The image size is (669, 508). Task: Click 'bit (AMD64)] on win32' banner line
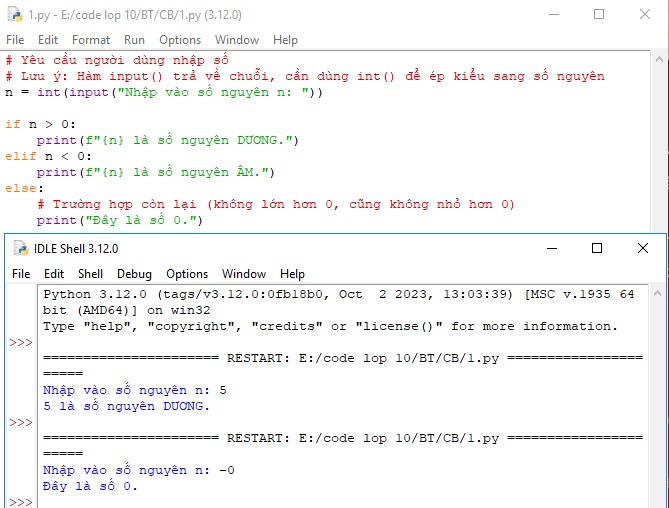[127, 311]
